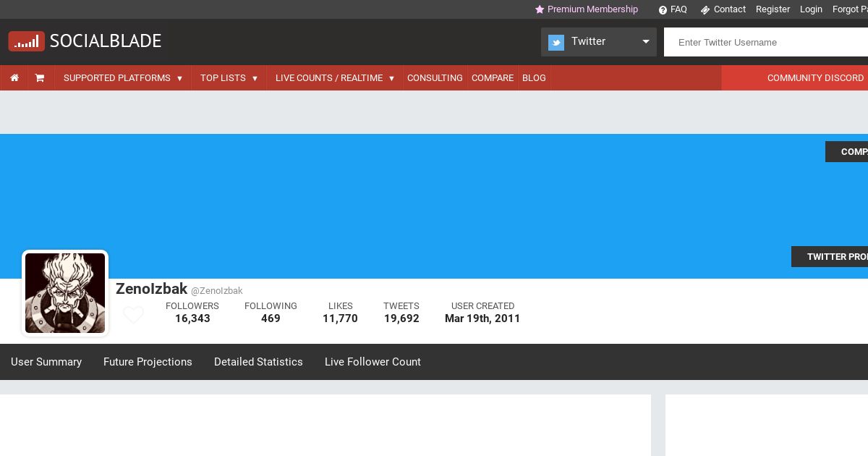Switch to the Live Follower Count tab
Screen dimensions: 868x456
tap(373, 362)
